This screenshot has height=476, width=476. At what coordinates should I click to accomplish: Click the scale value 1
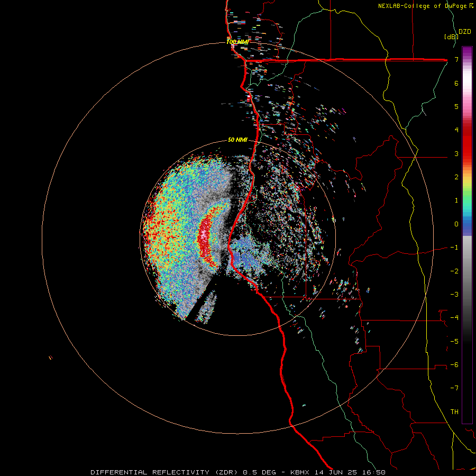point(456,200)
